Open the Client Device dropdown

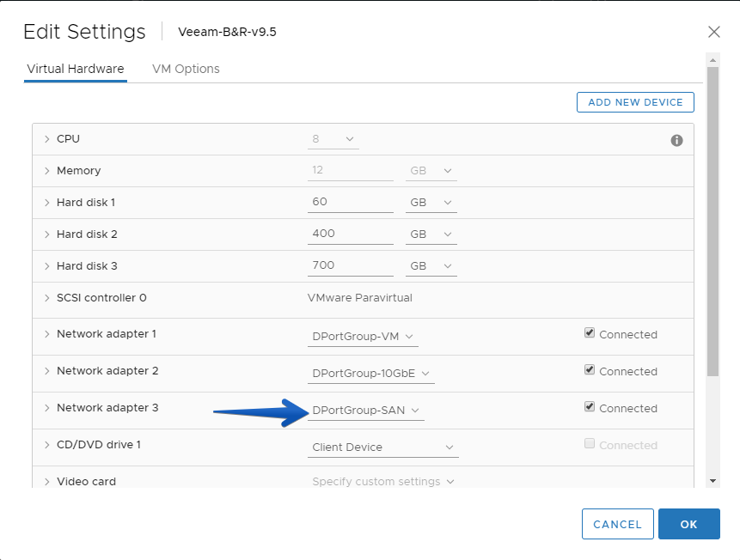point(382,447)
